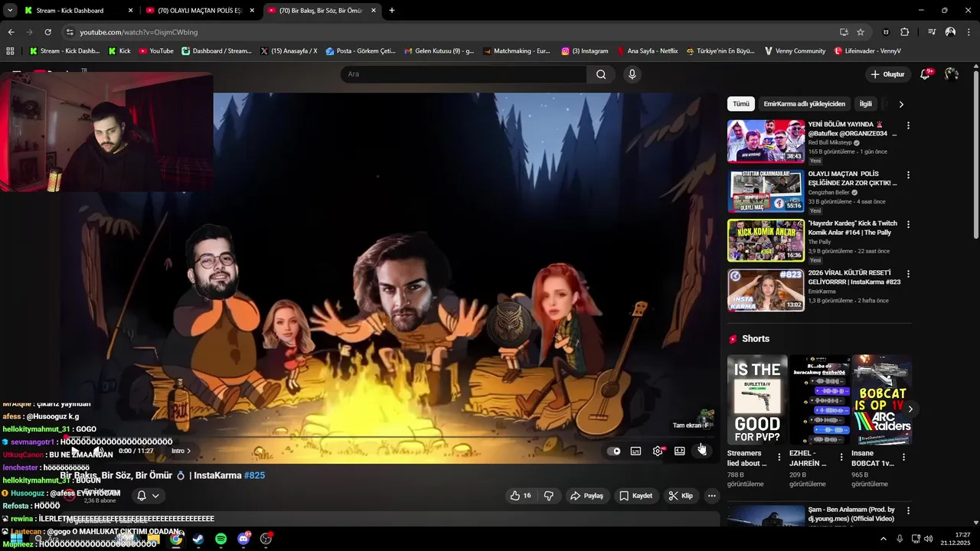Click the system tray volume icon
This screenshot has height=551, width=980.
coord(928,539)
